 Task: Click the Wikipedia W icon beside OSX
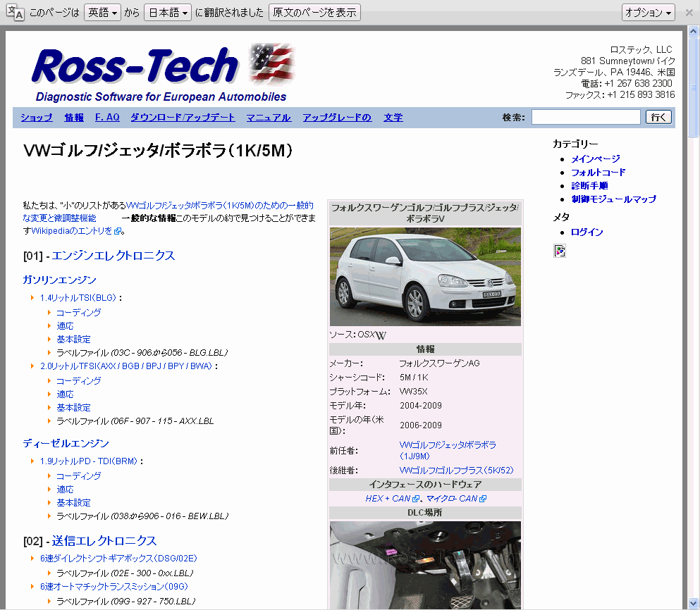click(381, 335)
